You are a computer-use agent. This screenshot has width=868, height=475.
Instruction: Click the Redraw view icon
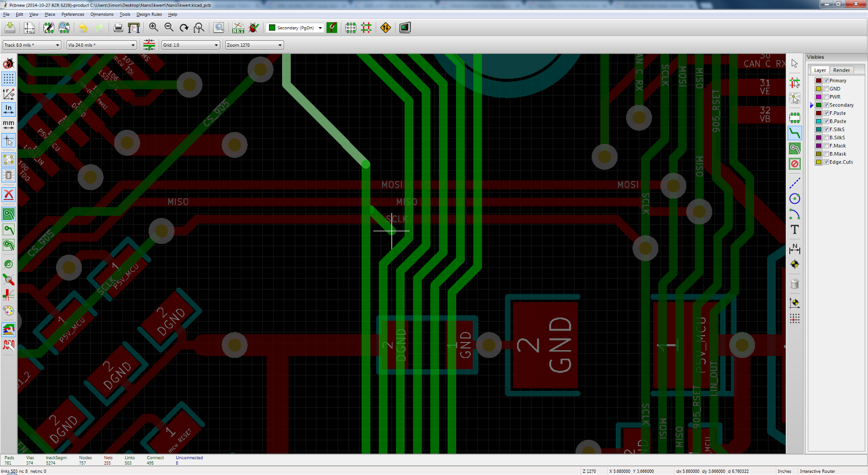184,28
